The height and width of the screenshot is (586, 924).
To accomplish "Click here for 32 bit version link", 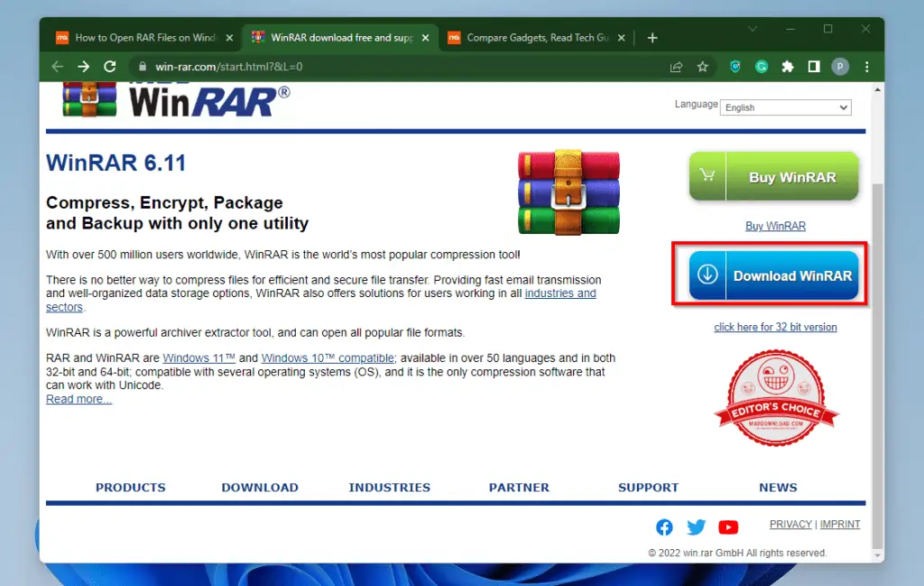I will [x=775, y=327].
